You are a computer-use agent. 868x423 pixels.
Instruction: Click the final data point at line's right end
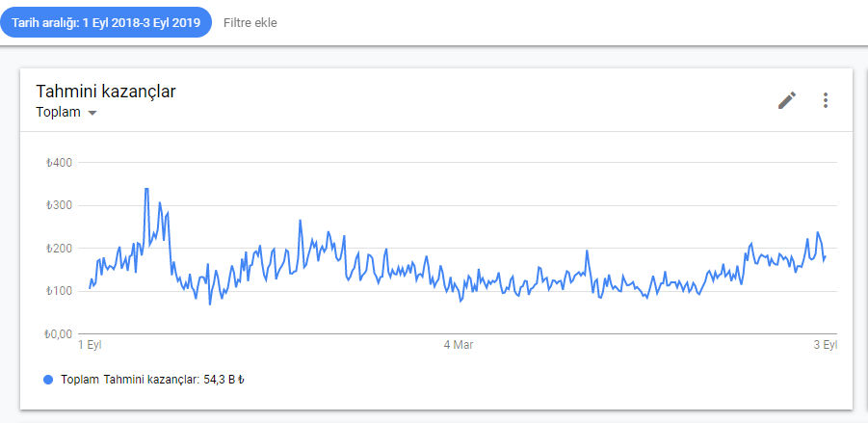pos(826,256)
